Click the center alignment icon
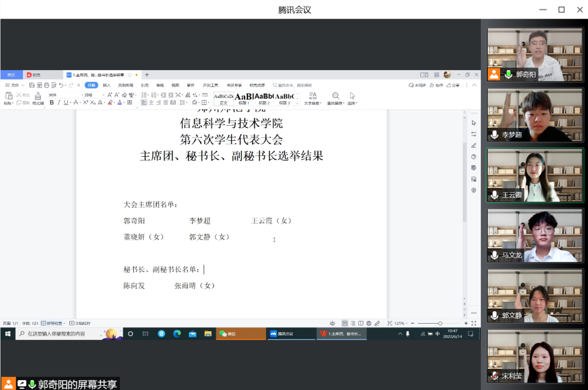 pos(151,102)
